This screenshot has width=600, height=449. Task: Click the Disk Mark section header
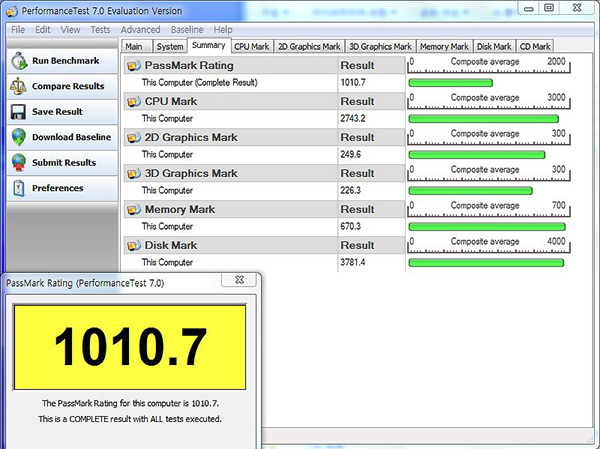pos(264,245)
